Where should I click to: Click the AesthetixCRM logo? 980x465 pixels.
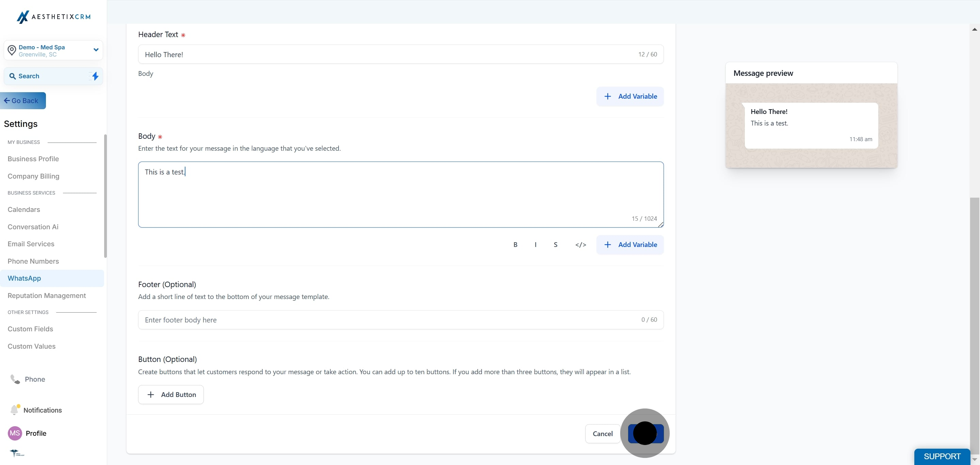coord(53,17)
